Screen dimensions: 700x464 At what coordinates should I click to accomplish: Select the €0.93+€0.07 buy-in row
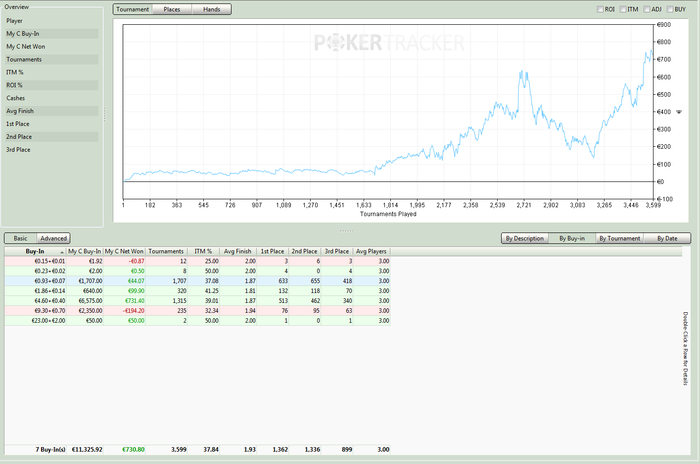(197, 281)
